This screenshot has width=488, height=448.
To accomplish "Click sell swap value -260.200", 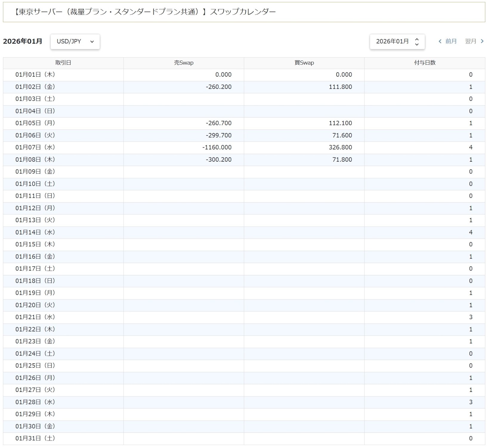I will (219, 87).
